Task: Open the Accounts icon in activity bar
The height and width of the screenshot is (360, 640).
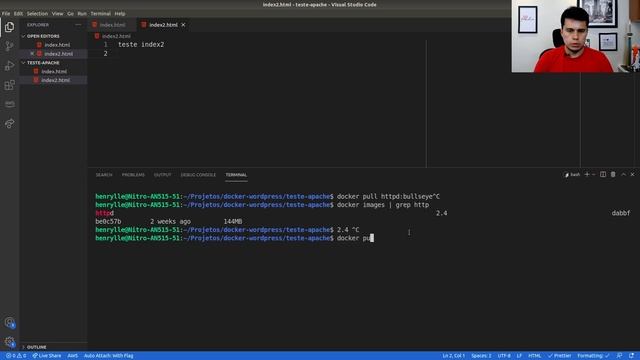Action: (x=9, y=322)
